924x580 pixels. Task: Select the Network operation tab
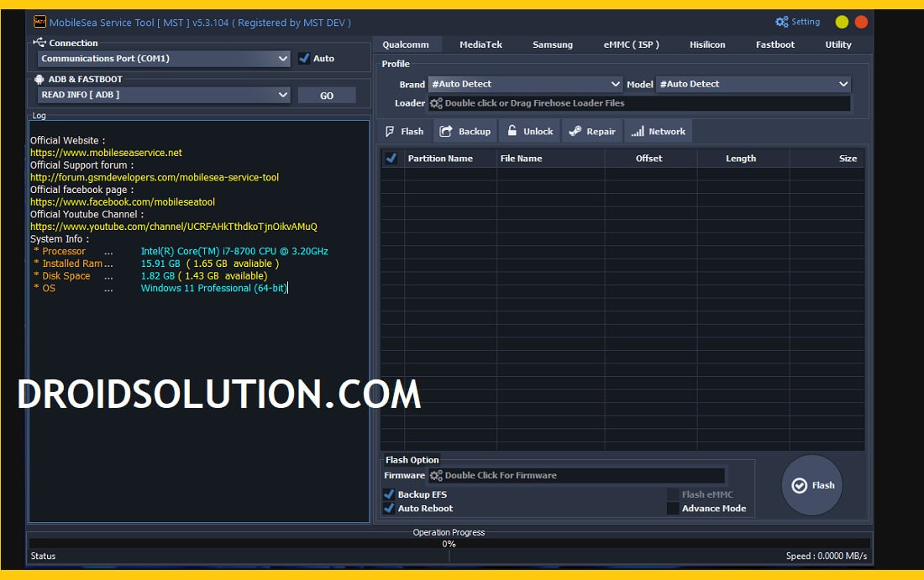click(x=659, y=131)
